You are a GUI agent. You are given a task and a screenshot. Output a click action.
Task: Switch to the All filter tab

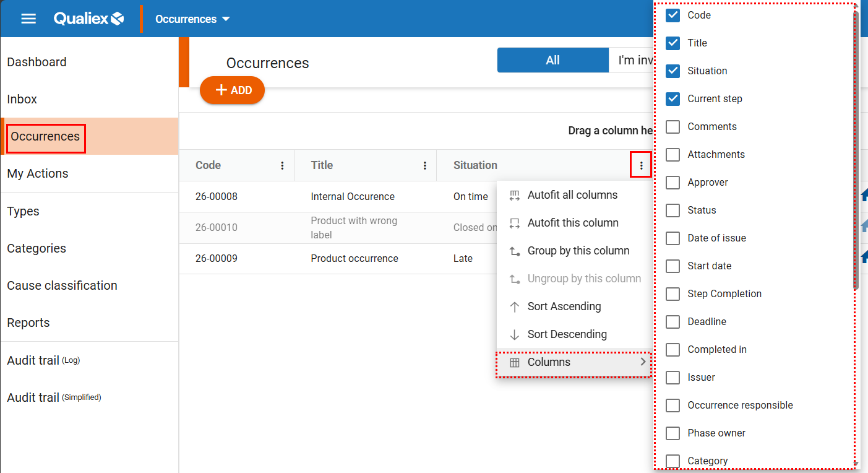552,60
